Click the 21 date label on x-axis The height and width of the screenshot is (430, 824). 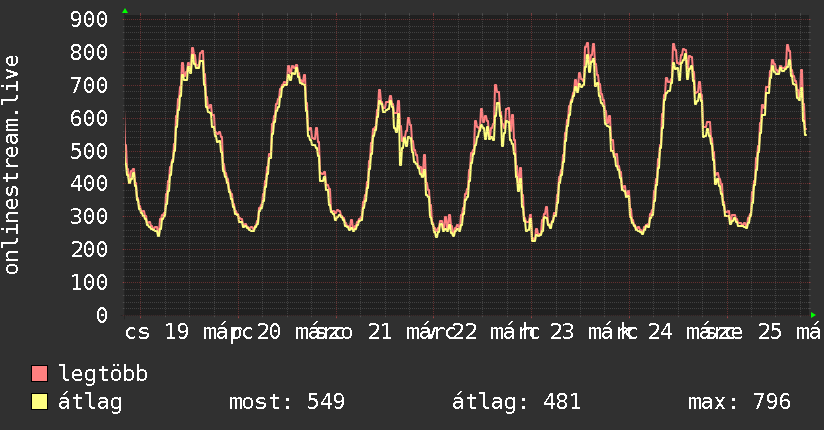[x=379, y=332]
